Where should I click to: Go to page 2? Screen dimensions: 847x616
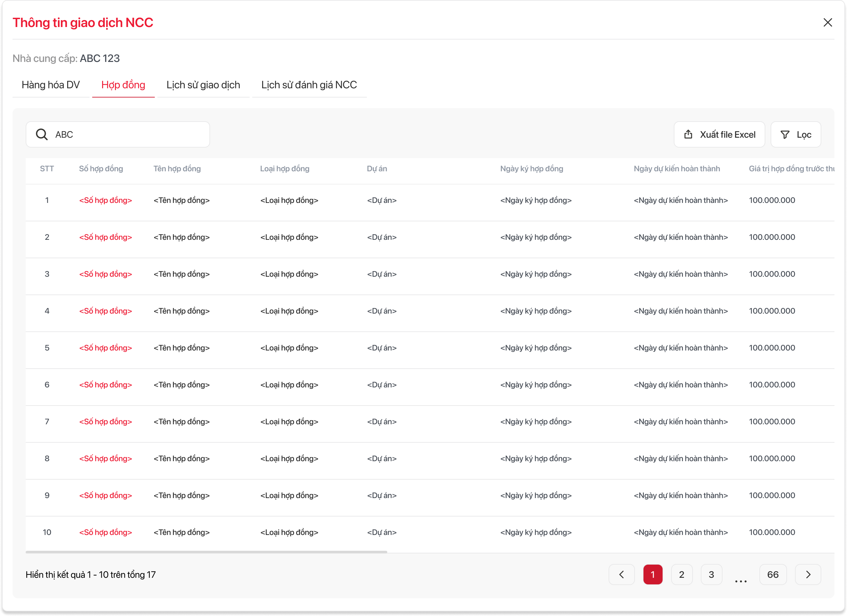(682, 574)
